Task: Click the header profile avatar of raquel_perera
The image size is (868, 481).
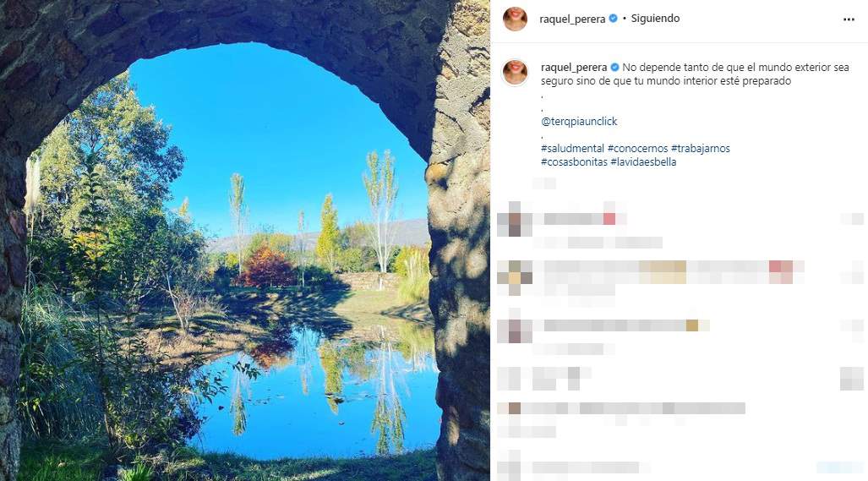Action: tap(515, 19)
